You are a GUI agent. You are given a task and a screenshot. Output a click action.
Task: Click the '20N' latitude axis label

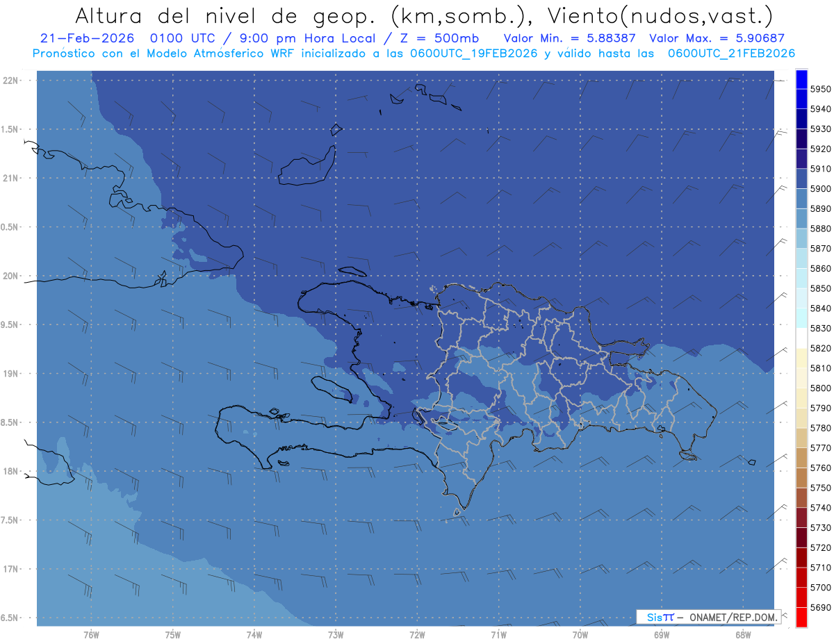click(x=12, y=276)
